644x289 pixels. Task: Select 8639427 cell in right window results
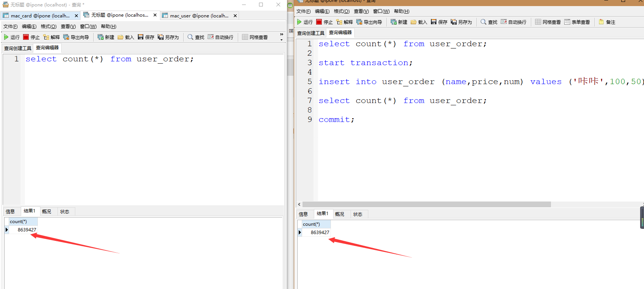[316, 232]
